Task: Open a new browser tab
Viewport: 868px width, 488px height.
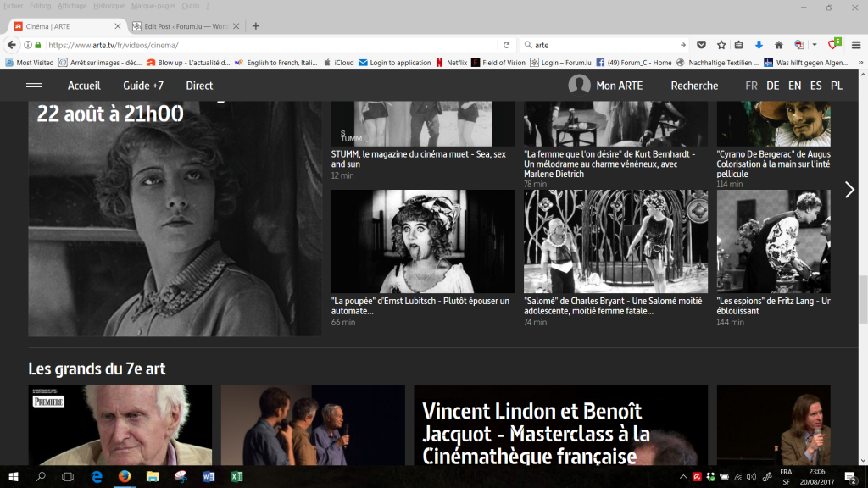Action: [256, 26]
